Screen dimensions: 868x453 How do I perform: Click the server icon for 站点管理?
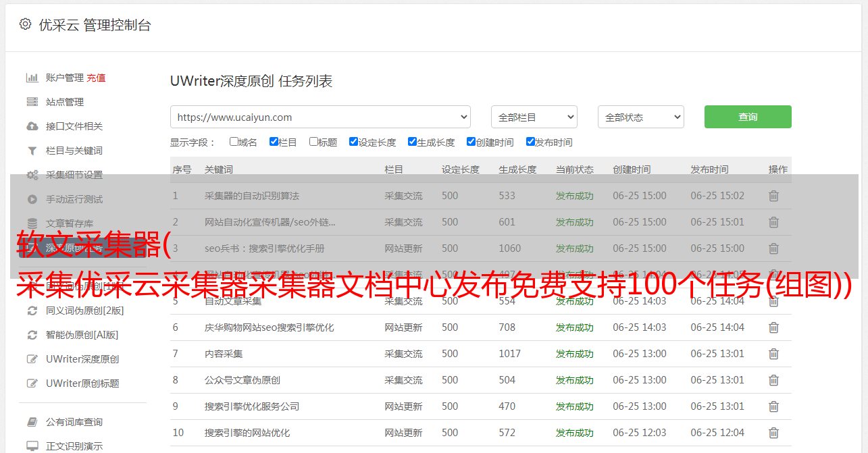pos(32,102)
